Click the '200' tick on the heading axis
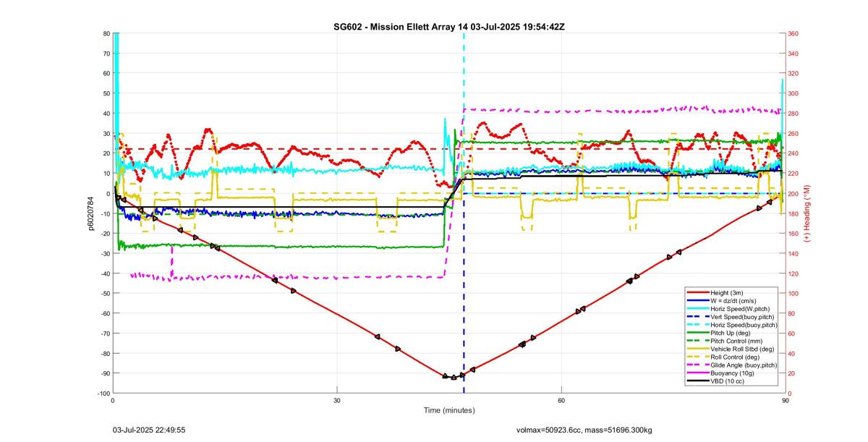 tap(793, 193)
